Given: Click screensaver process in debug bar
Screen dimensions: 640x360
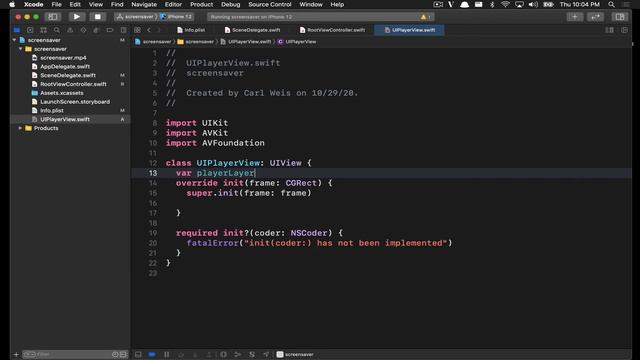Looking at the screenshot, I should point(295,354).
